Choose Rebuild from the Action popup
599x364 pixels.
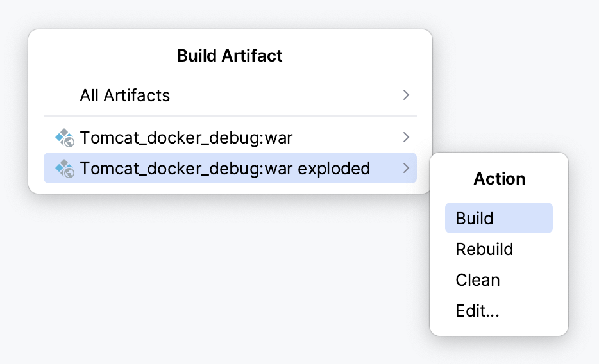(484, 249)
